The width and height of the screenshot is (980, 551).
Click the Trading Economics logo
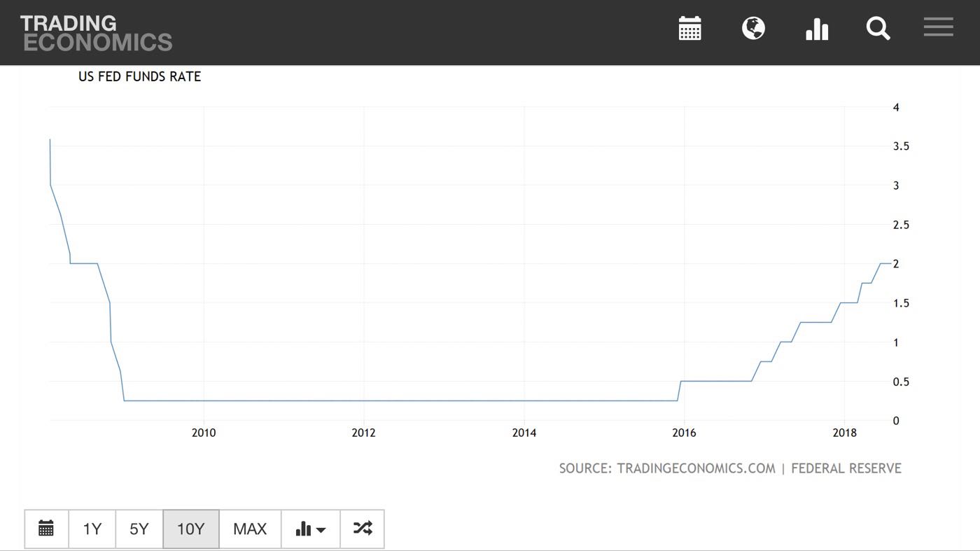96,33
